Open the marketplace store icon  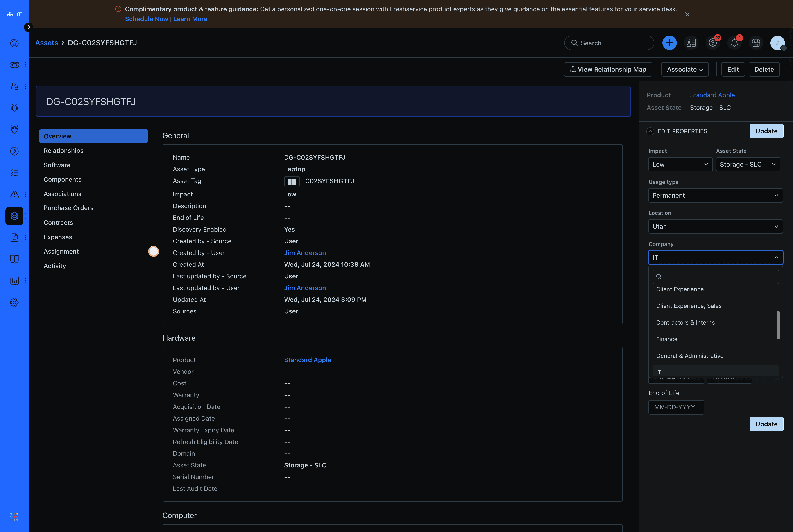[756, 43]
